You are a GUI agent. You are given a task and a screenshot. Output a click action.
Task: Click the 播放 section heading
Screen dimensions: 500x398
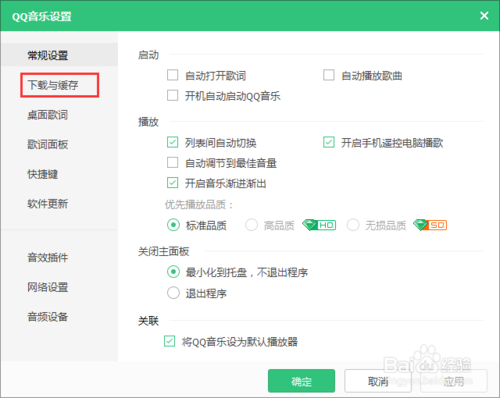pos(148,122)
